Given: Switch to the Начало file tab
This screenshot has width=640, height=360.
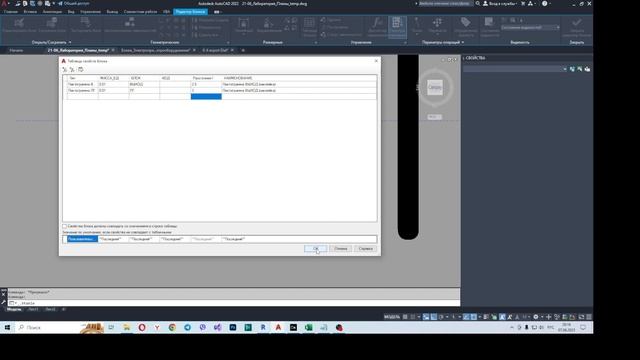Looking at the screenshot, I should click(x=16, y=50).
